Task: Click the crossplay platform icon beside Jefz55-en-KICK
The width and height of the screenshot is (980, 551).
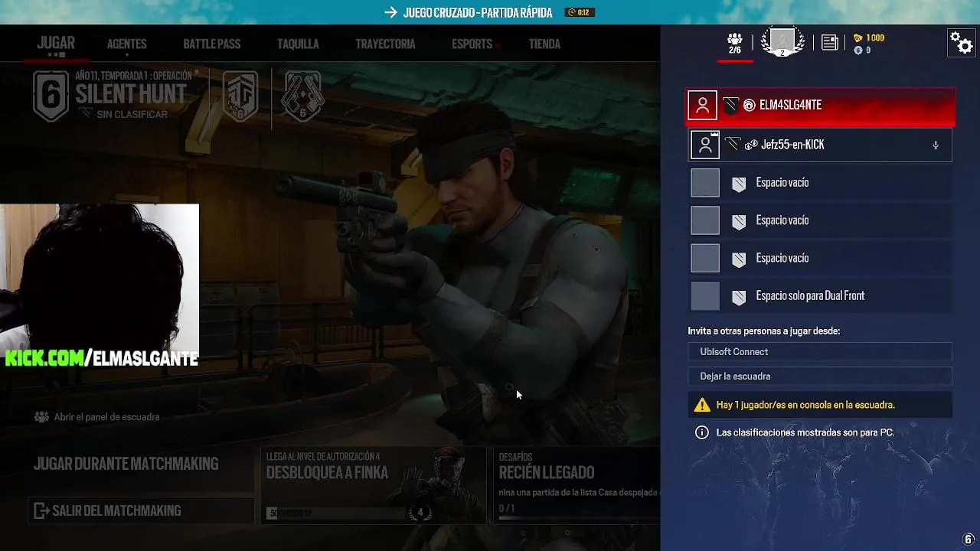Action: pos(751,145)
